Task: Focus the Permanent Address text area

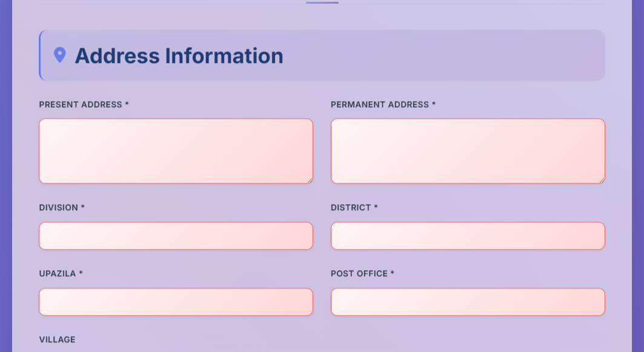Action: pos(468,151)
